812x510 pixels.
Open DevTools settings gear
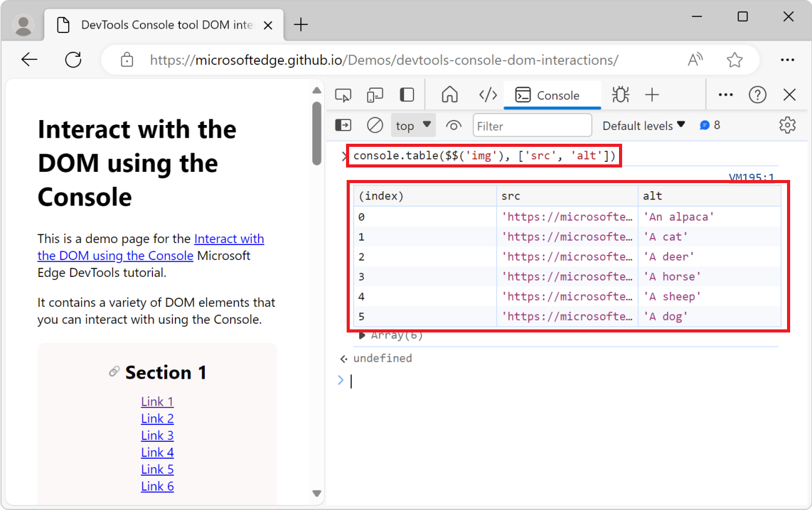[x=788, y=125]
